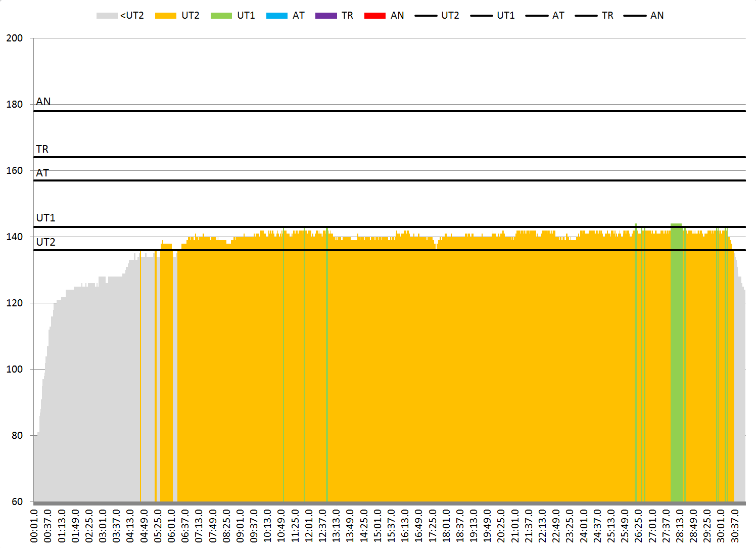Image resolution: width=756 pixels, height=548 pixels.
Task: Select the red AN legend swatch
Action: [374, 16]
